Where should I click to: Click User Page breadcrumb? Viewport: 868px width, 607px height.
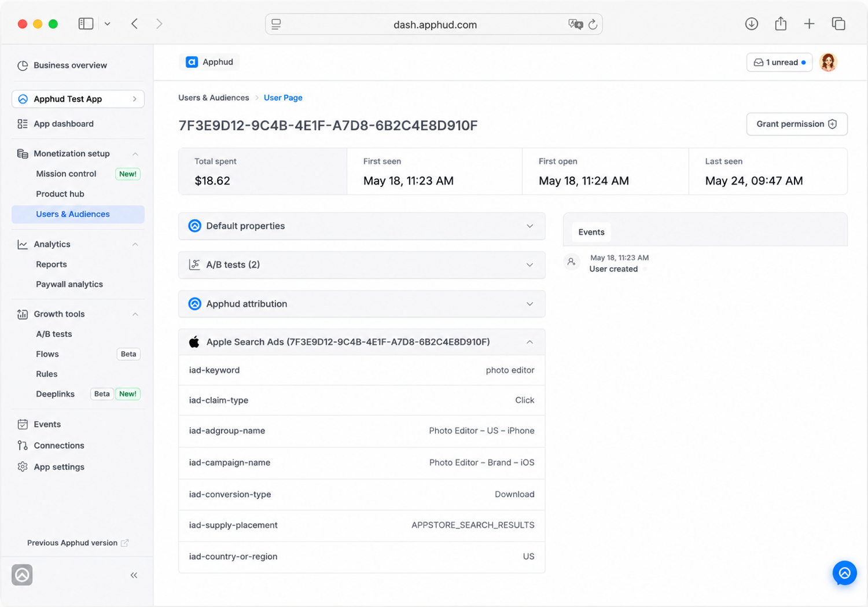tap(283, 98)
